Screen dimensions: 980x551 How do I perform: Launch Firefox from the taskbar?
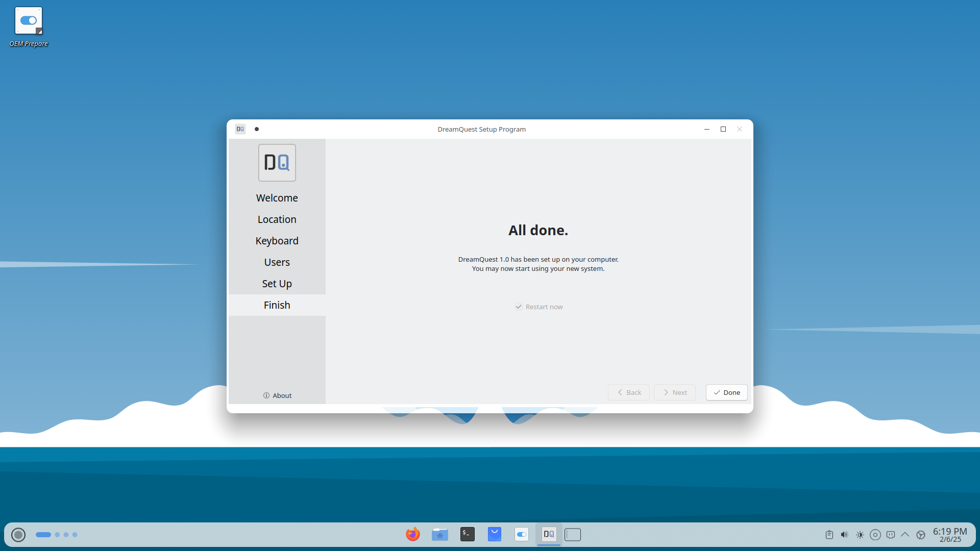[x=412, y=534]
